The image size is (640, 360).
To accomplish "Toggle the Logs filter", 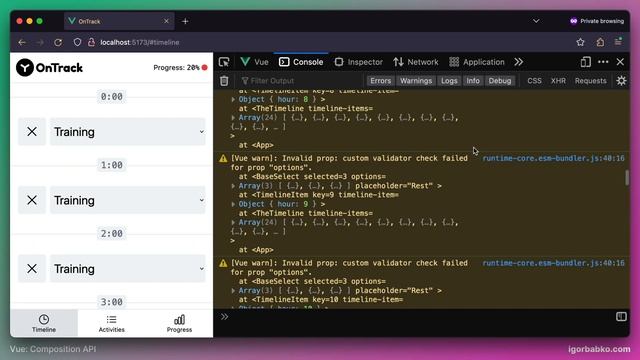I will pyautogui.click(x=449, y=81).
